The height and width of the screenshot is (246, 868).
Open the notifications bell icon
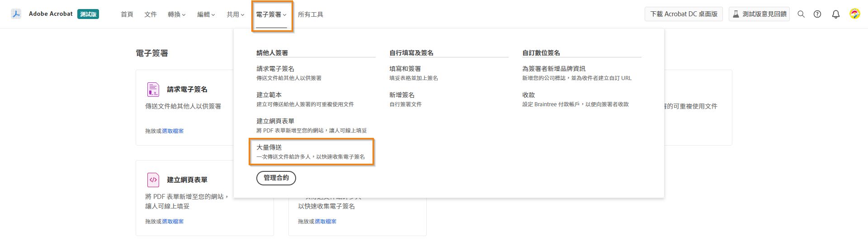coord(836,14)
